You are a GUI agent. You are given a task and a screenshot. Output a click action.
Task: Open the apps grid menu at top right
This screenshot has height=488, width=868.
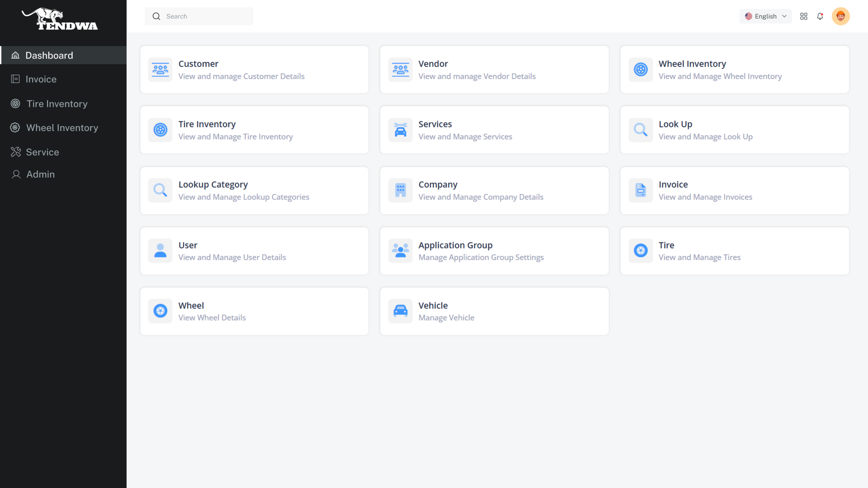click(804, 16)
